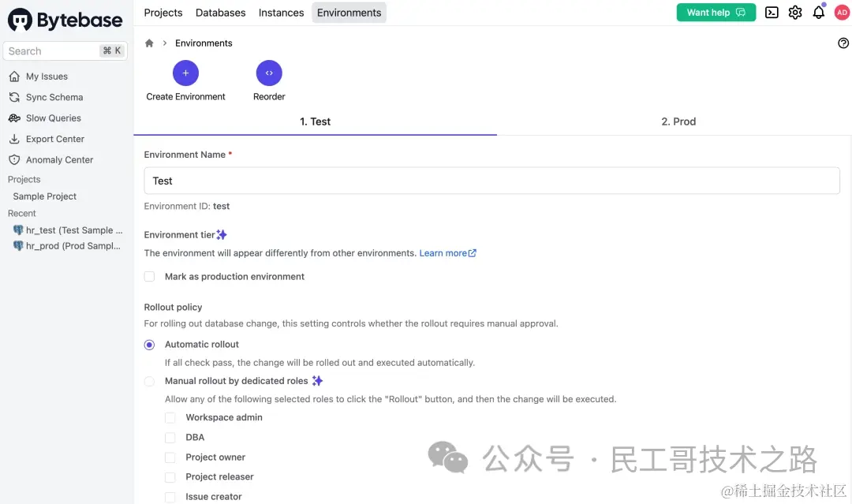This screenshot has width=852, height=504.
Task: Open the Databases top menu
Action: (x=221, y=13)
